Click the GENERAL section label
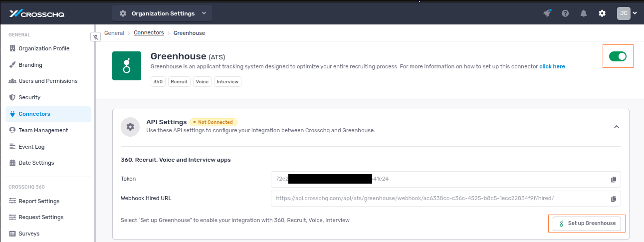 (x=19, y=35)
